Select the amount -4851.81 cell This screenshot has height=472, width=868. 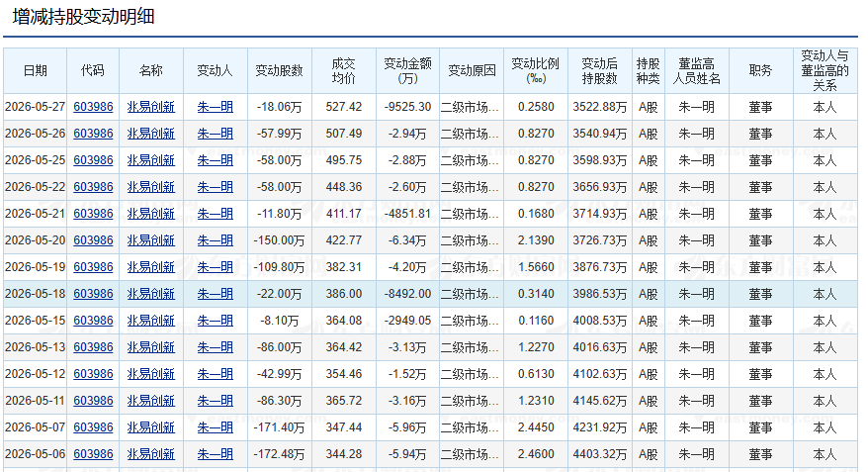408,214
